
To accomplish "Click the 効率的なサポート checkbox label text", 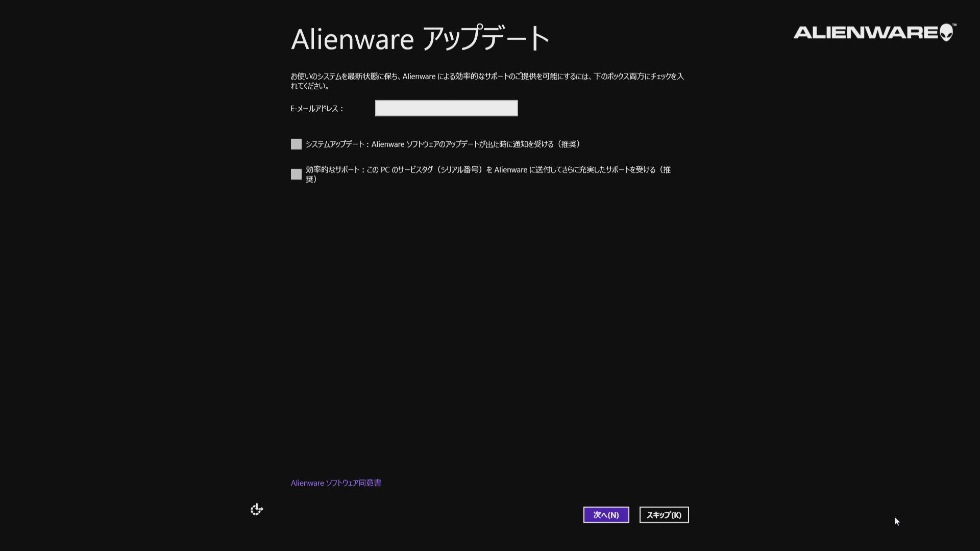I will (x=487, y=170).
